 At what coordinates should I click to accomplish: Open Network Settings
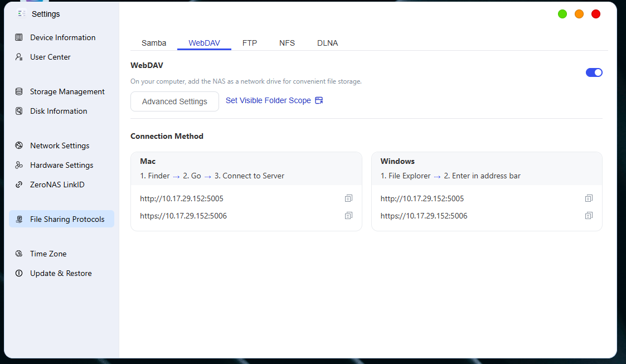point(62,145)
